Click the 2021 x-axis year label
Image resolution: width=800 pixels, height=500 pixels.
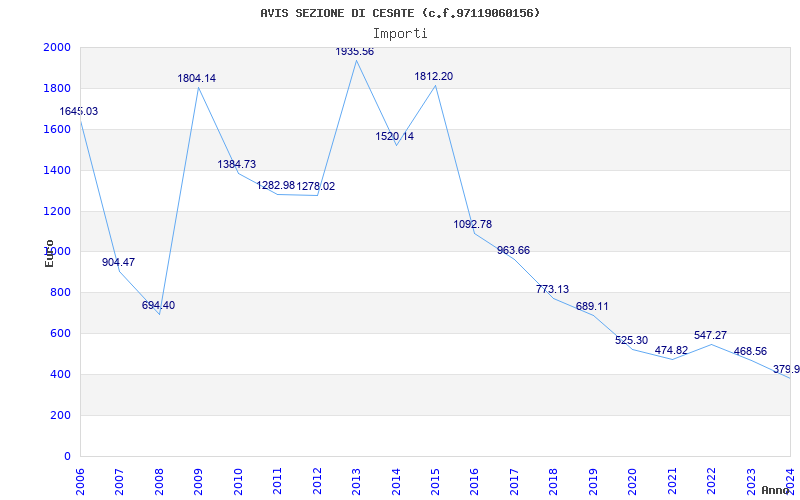[x=672, y=481]
